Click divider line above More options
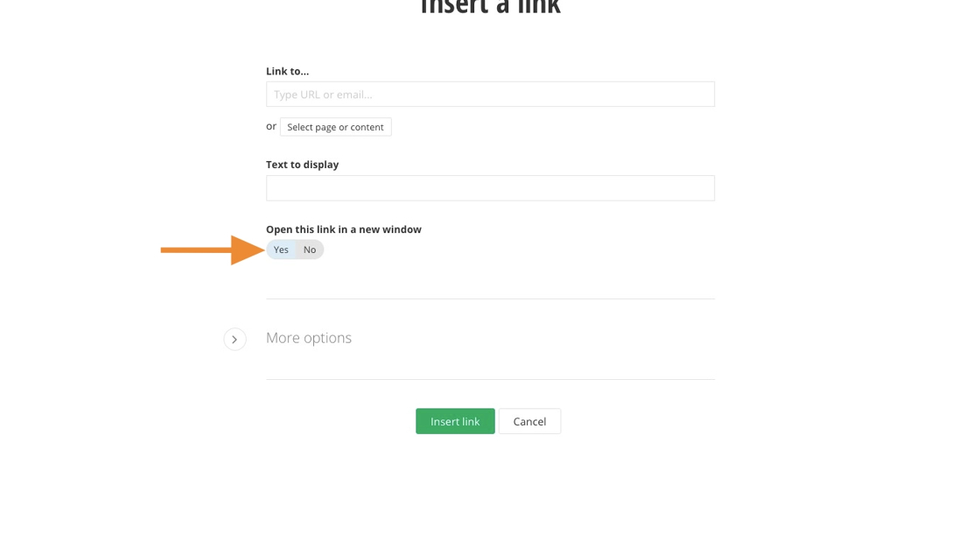 click(490, 299)
